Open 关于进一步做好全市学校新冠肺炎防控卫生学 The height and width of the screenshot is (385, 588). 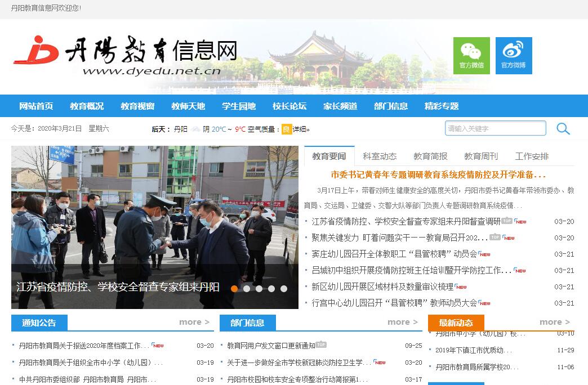[x=299, y=362]
